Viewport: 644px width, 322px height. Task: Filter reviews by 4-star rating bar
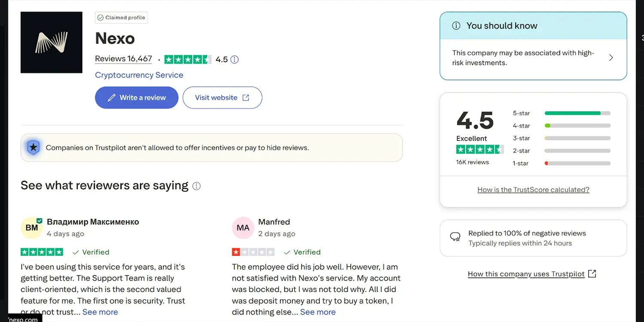point(577,126)
